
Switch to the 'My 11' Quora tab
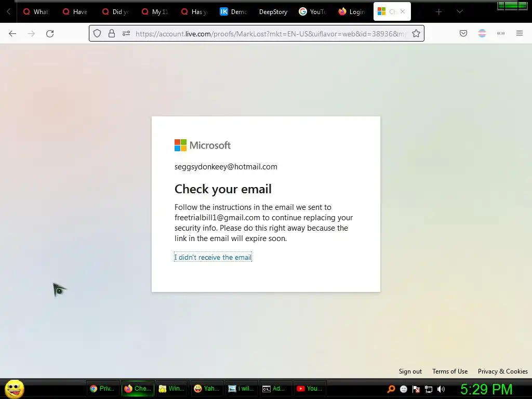point(155,12)
